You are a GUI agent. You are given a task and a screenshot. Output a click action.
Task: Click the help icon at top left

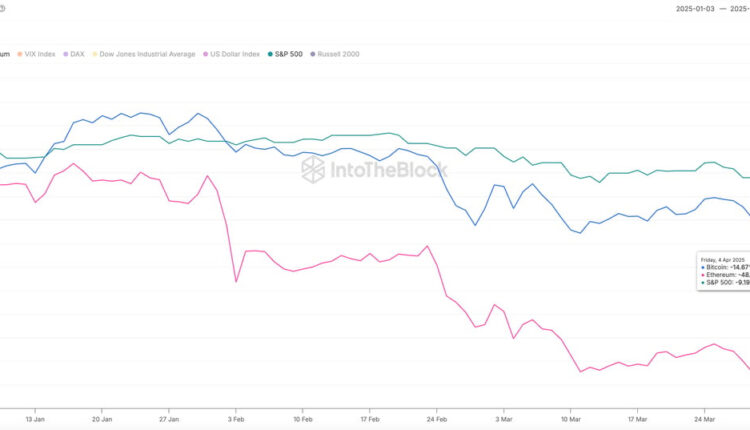coord(4,7)
